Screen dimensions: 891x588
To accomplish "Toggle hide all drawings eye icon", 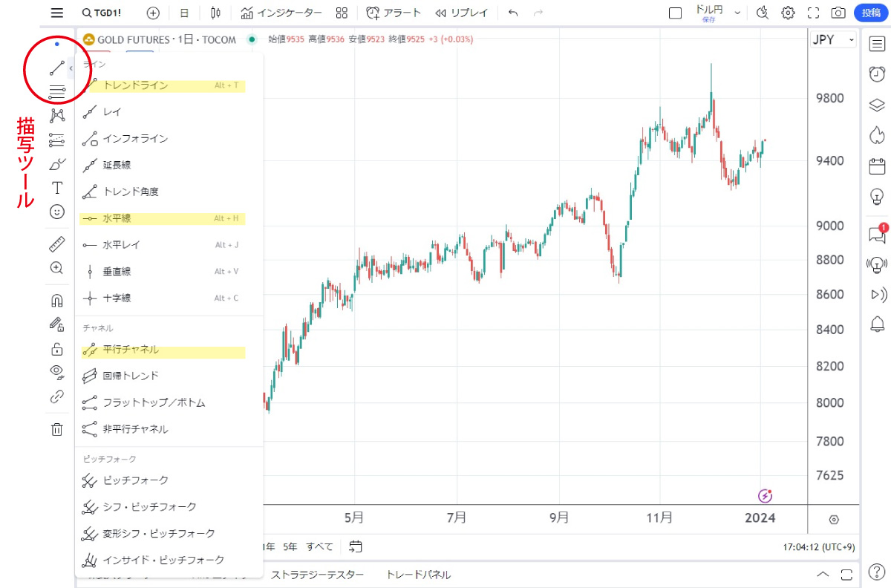I will pos(57,372).
